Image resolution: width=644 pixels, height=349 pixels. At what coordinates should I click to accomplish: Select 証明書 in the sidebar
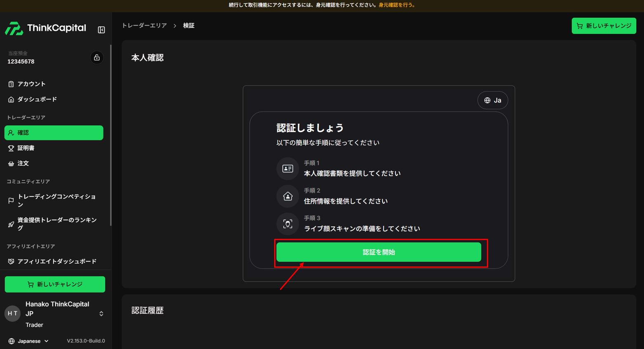point(26,148)
